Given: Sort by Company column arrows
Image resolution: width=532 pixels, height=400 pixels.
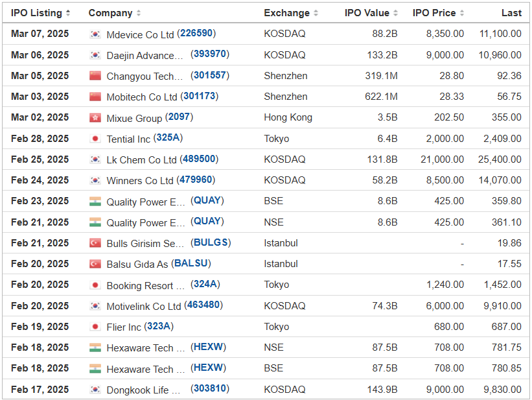Looking at the screenshot, I should coord(139,13).
